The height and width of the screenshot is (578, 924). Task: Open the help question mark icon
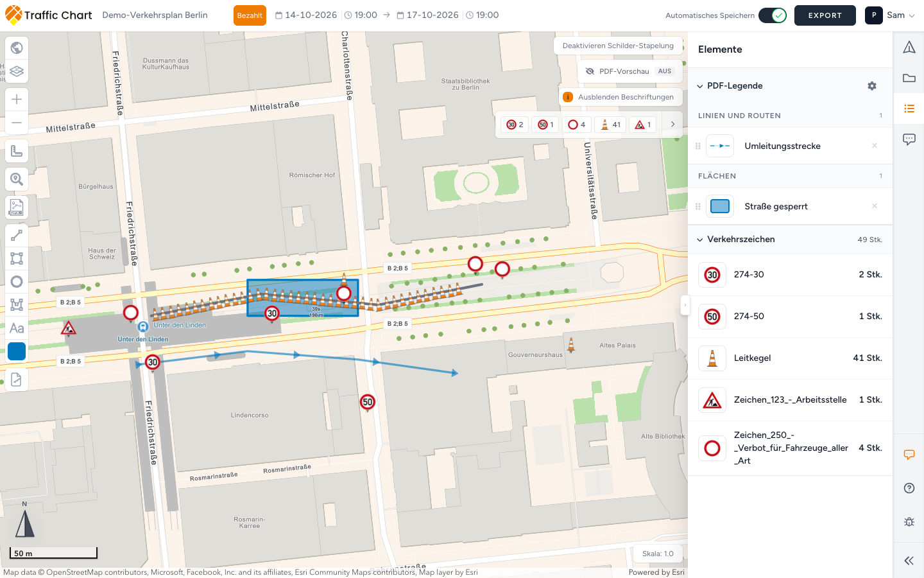point(909,488)
